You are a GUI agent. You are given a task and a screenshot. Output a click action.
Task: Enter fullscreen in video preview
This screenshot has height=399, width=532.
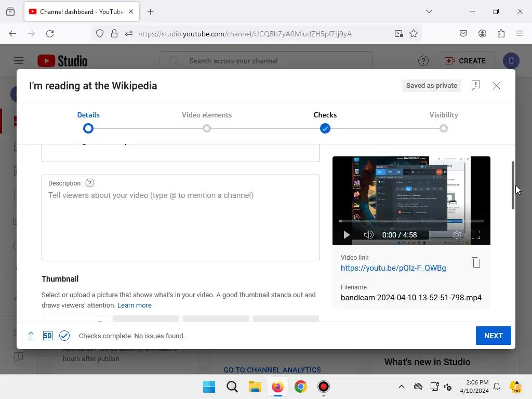tap(476, 235)
